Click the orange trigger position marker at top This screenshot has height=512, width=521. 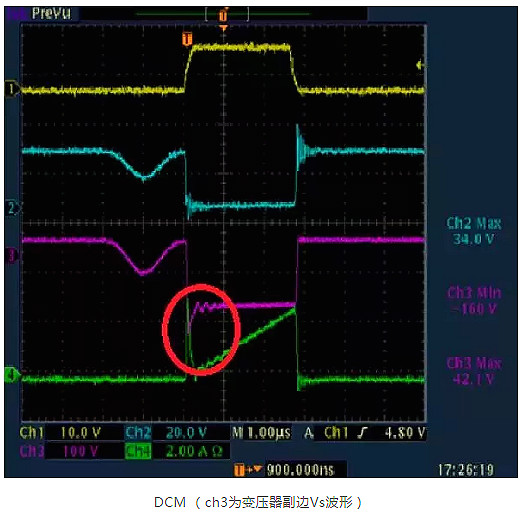point(223,16)
